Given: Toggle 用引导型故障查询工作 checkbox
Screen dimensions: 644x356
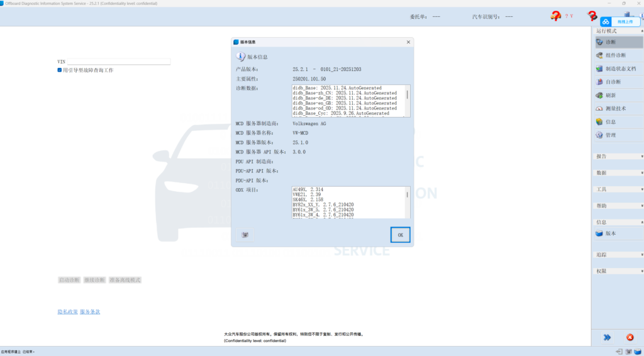Looking at the screenshot, I should coord(60,70).
